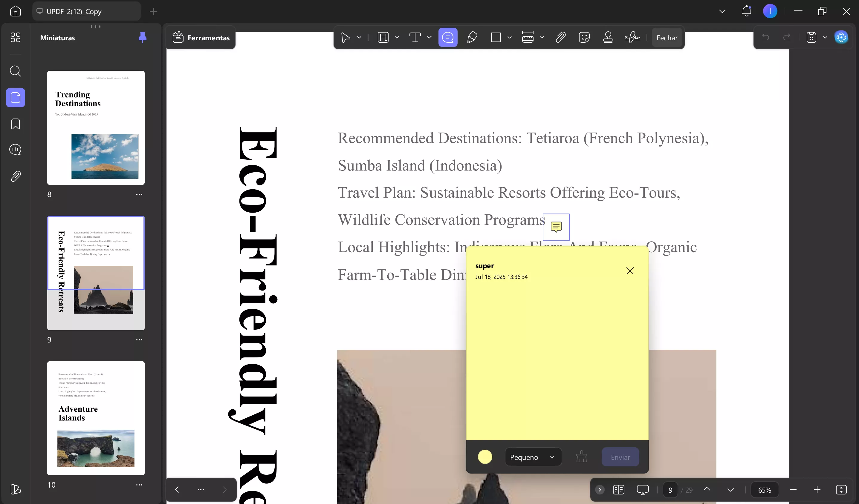Image resolution: width=859 pixels, height=504 pixels.
Task: Unpin the Miniaturas panel
Action: pyautogui.click(x=143, y=37)
